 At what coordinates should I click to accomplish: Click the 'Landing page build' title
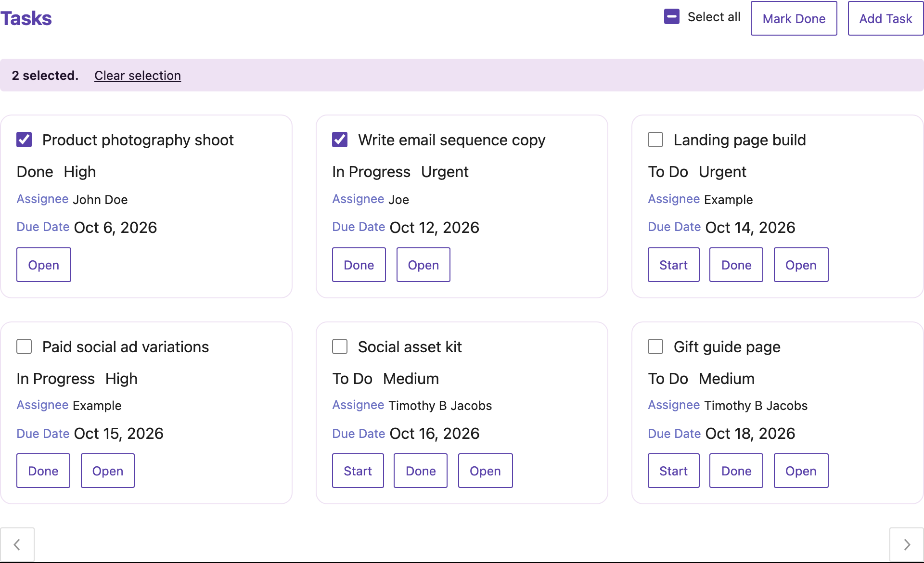tap(740, 140)
